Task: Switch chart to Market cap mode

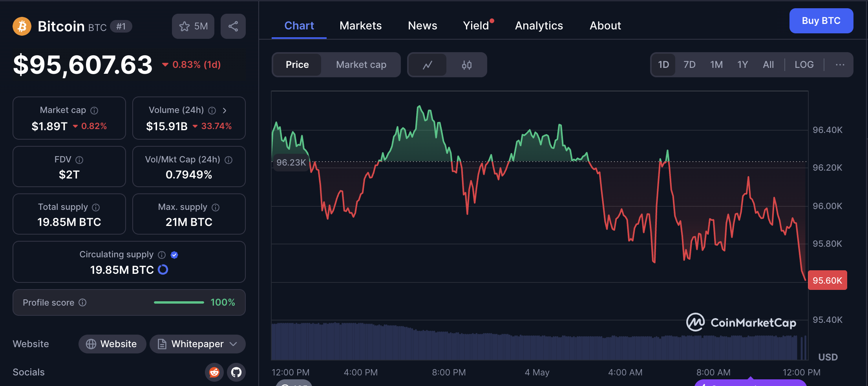Action: 361,65
